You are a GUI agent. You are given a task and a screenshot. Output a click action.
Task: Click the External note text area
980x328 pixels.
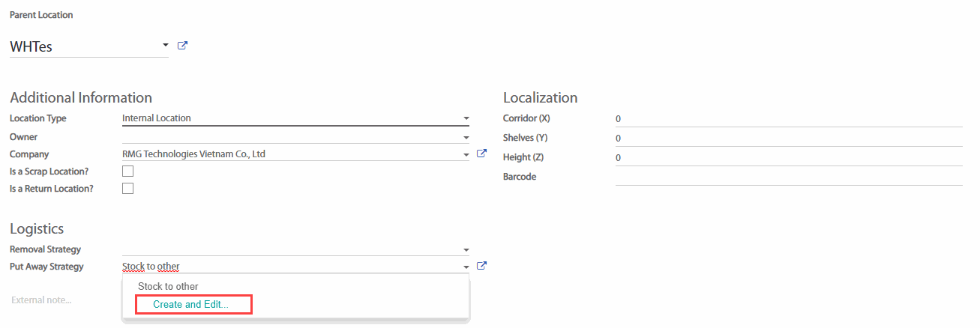point(60,300)
